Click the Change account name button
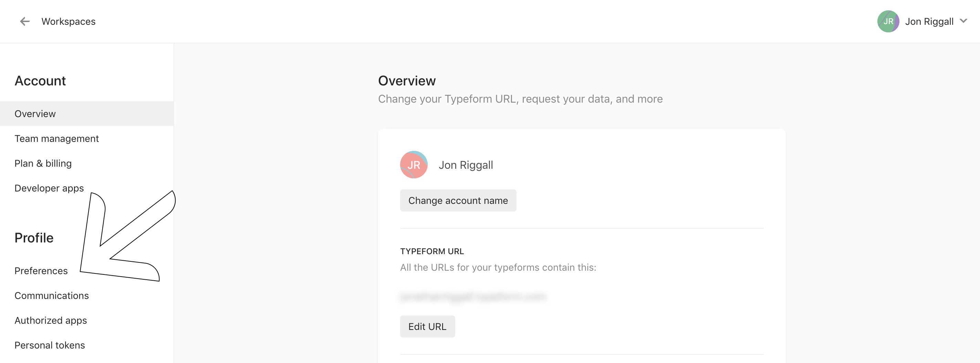This screenshot has width=980, height=363. coord(458,200)
